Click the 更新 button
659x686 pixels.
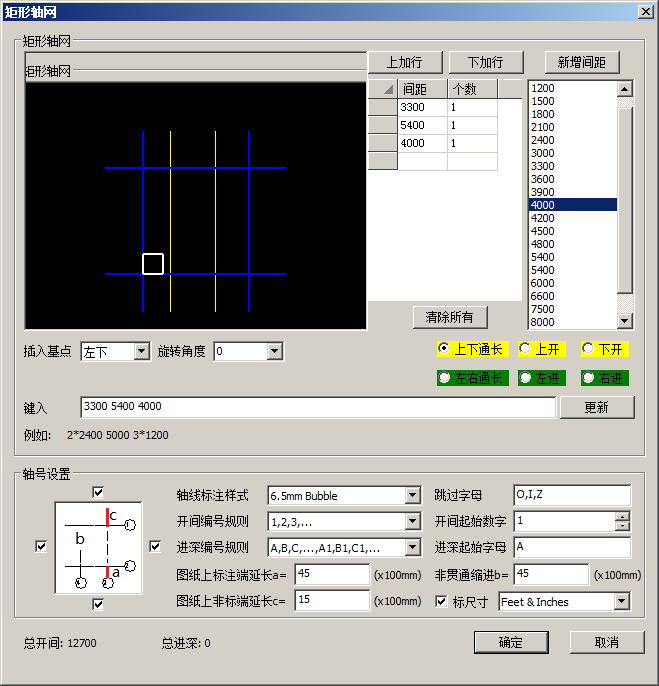point(597,407)
